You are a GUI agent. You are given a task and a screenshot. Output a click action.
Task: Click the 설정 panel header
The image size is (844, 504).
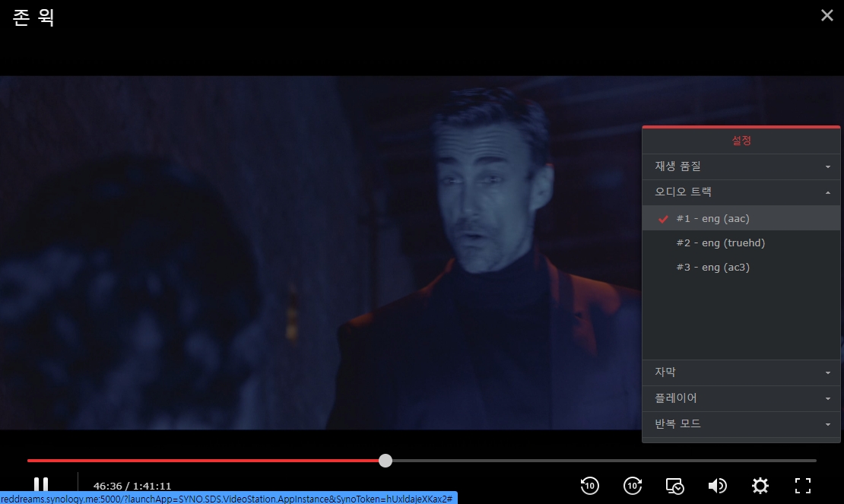(741, 141)
